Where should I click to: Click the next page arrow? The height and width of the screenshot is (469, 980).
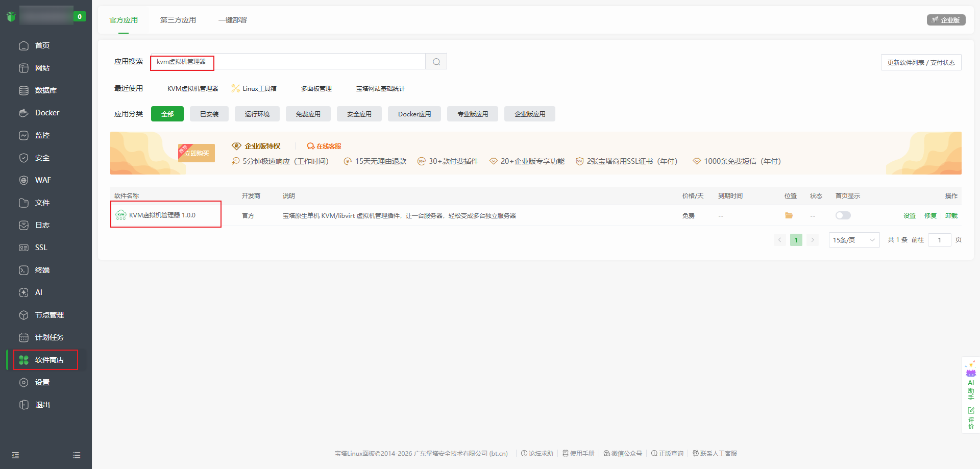point(813,240)
